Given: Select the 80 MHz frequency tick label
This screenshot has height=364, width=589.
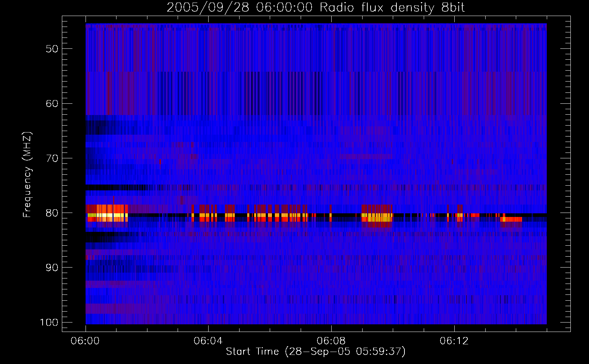Looking at the screenshot, I should pos(52,213).
